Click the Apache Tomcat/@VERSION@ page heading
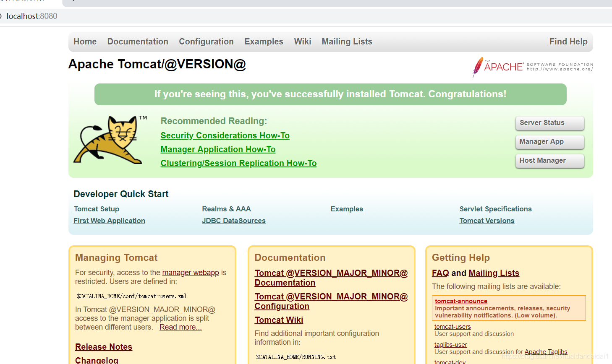 click(x=157, y=64)
